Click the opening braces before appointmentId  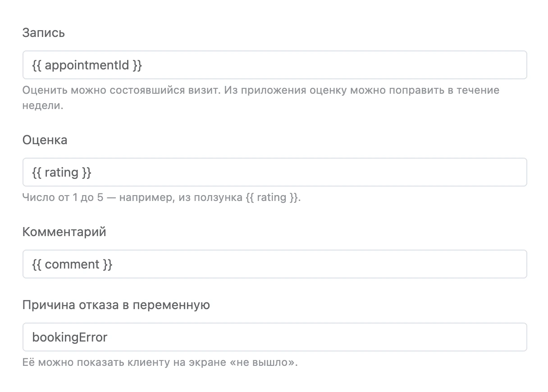pyautogui.click(x=37, y=65)
